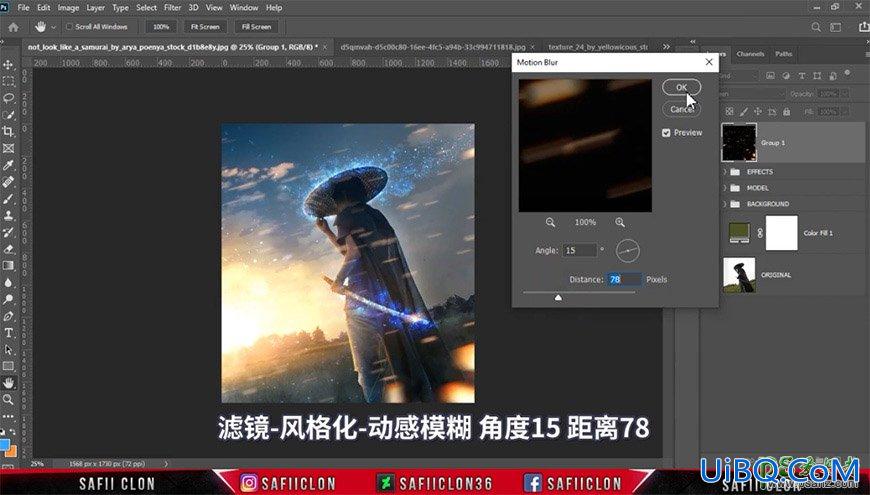The width and height of the screenshot is (870, 495).
Task: Select the Pen tool
Action: click(8, 316)
